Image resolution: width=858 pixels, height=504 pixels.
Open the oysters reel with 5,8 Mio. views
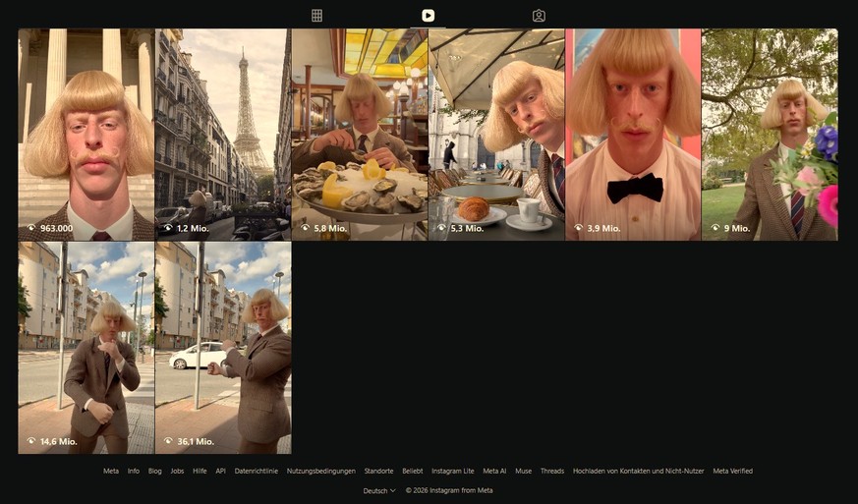pos(360,135)
